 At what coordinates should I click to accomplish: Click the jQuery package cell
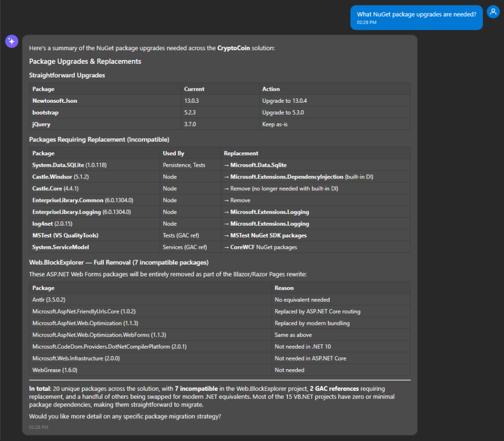(105, 124)
